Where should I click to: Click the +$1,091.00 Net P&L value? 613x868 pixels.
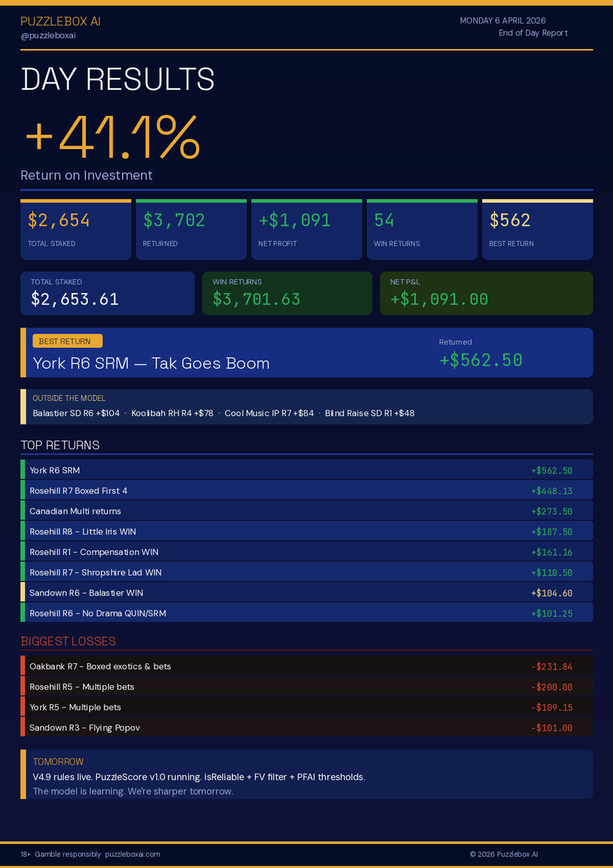point(439,299)
